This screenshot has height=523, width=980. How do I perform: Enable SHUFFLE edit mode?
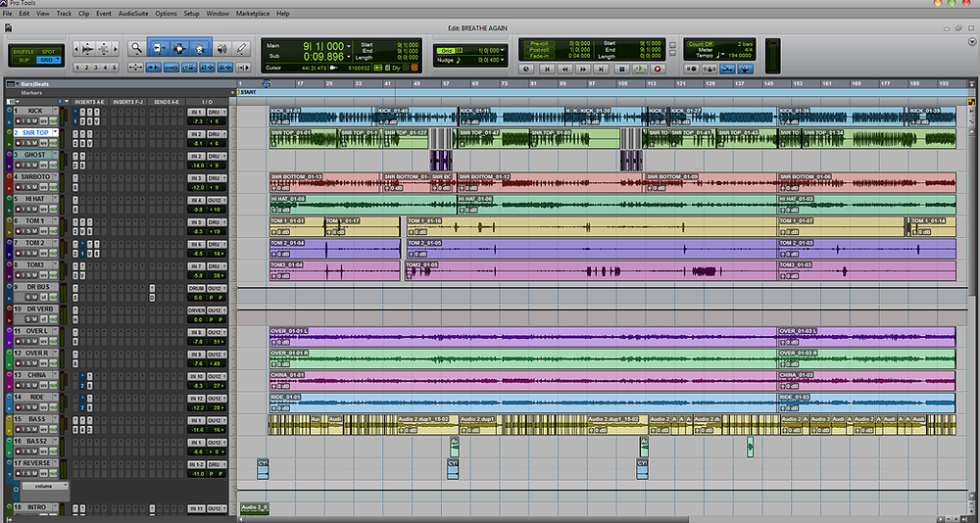point(24,52)
